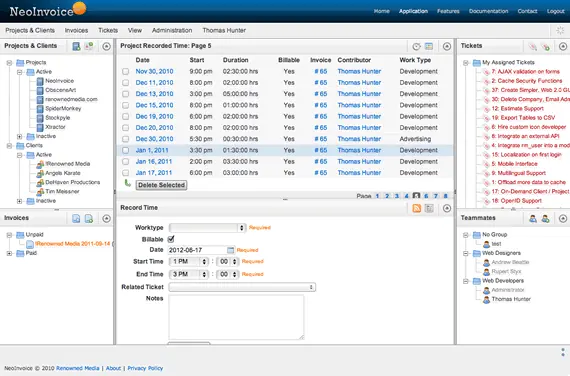570x376 pixels.
Task: Open Documentation link in top navigation
Action: point(488,11)
